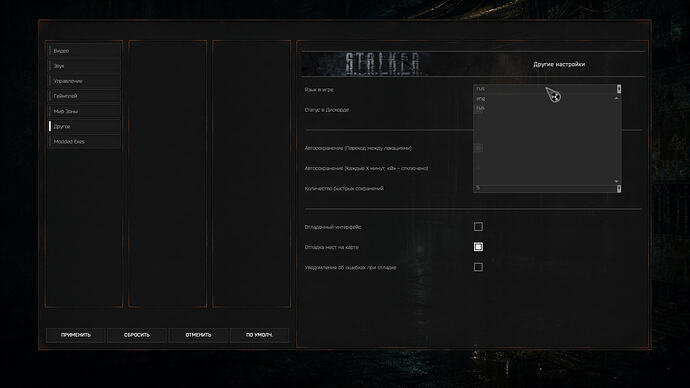Click the ОТМЕНИТЬ button
Image resolution: width=690 pixels, height=388 pixels.
click(x=198, y=335)
